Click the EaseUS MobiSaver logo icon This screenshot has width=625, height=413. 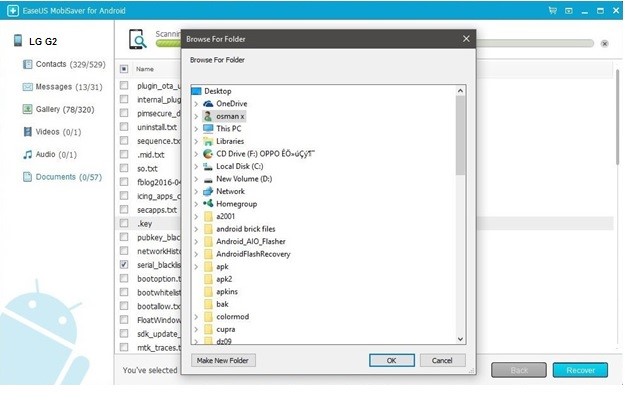[x=13, y=10]
